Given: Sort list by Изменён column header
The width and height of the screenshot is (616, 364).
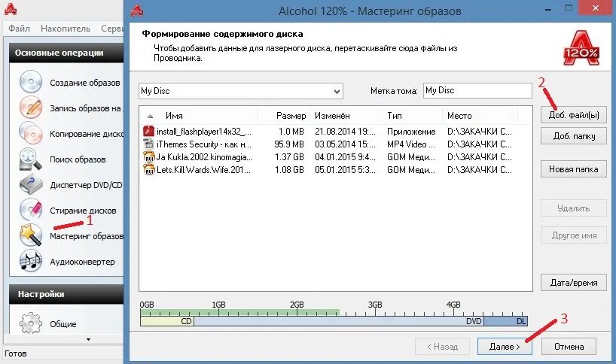Looking at the screenshot, I should (346, 116).
